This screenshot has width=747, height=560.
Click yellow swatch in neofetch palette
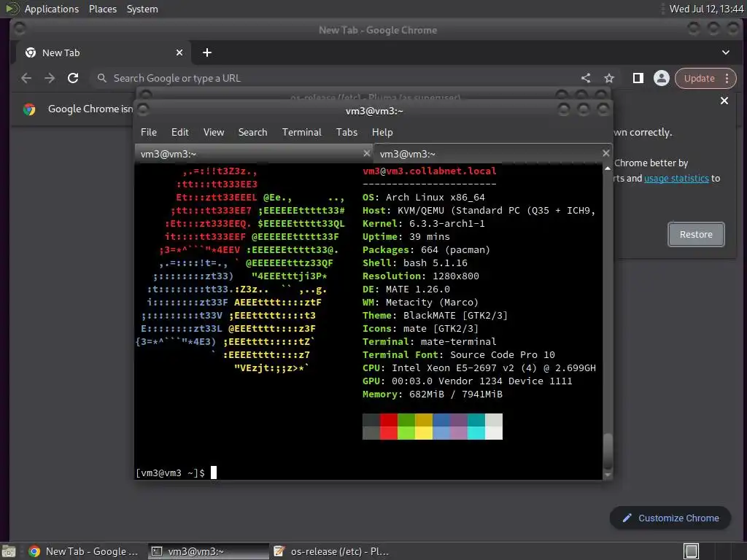click(x=424, y=427)
